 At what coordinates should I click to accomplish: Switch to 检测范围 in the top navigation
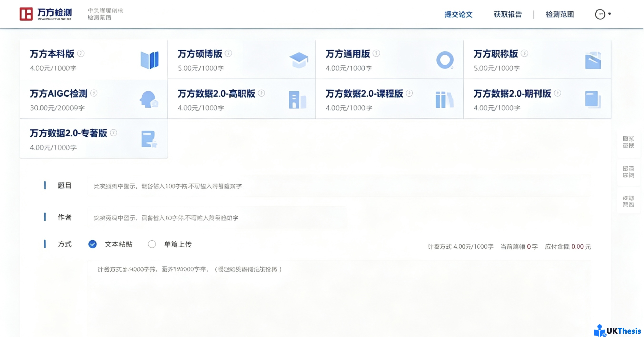(560, 15)
